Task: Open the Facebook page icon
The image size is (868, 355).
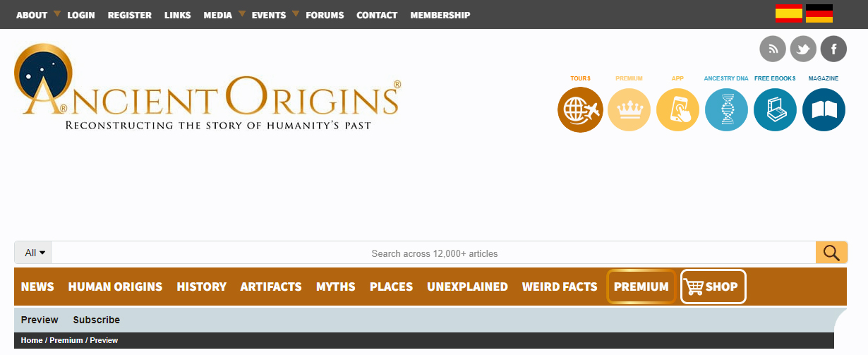Action: [x=833, y=49]
